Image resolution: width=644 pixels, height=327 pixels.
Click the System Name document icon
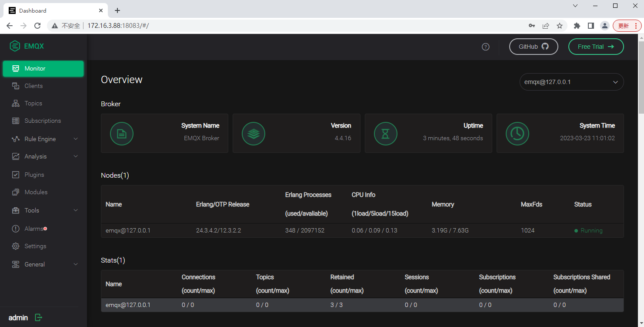coord(122,133)
